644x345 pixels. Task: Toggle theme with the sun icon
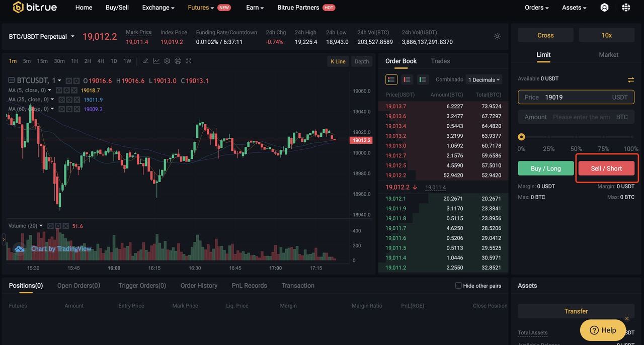coord(497,36)
